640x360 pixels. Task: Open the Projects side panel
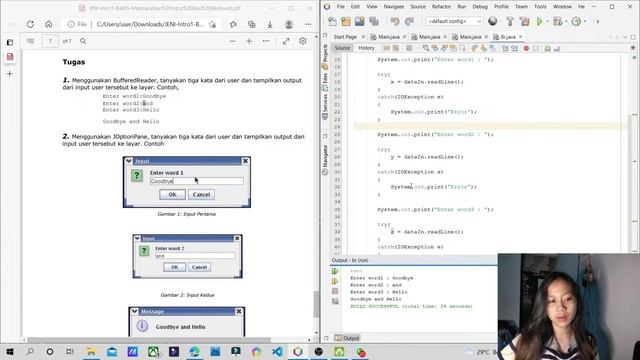[x=325, y=56]
